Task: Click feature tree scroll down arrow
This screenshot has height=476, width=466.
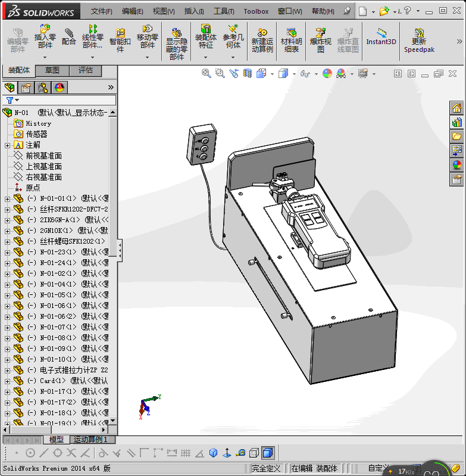Action: click(x=113, y=421)
